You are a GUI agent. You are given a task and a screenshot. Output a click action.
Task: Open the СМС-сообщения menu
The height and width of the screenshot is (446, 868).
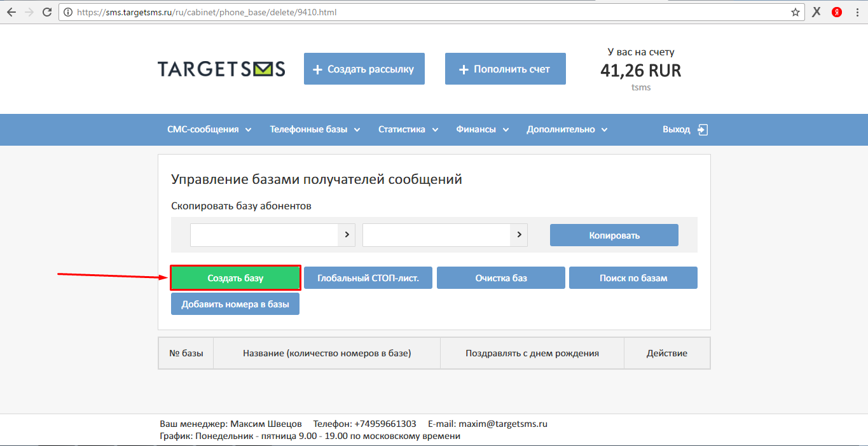(x=209, y=129)
